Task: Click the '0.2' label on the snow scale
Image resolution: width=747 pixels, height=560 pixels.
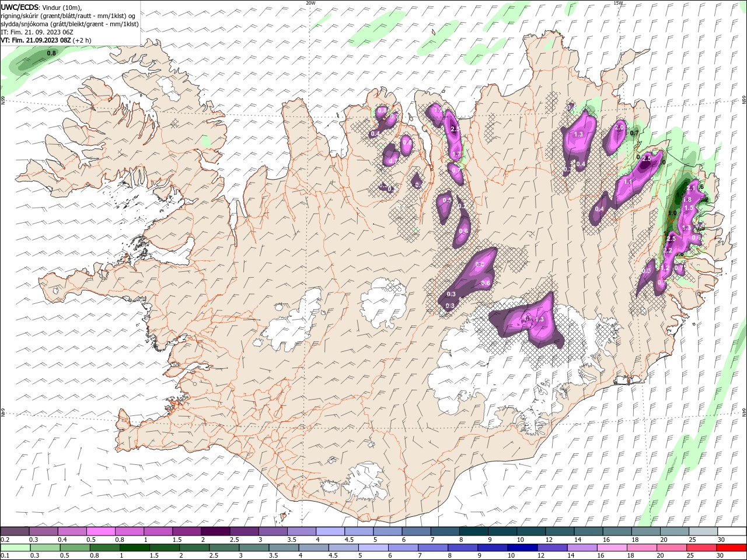Action: tap(5, 540)
